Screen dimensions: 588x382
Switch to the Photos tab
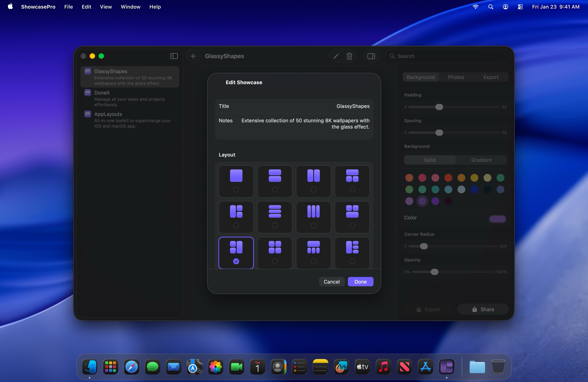point(456,77)
